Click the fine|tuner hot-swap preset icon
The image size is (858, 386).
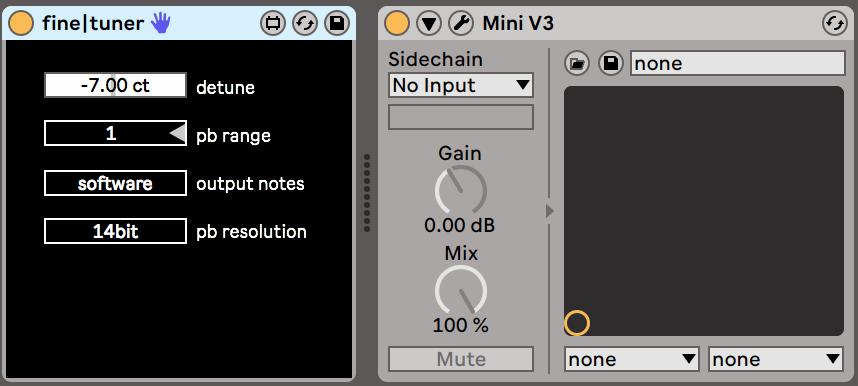point(305,23)
